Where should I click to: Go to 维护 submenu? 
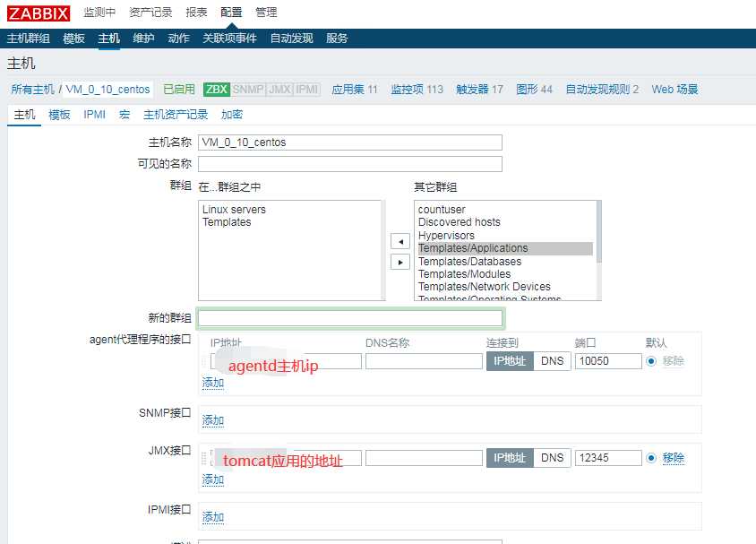point(143,39)
